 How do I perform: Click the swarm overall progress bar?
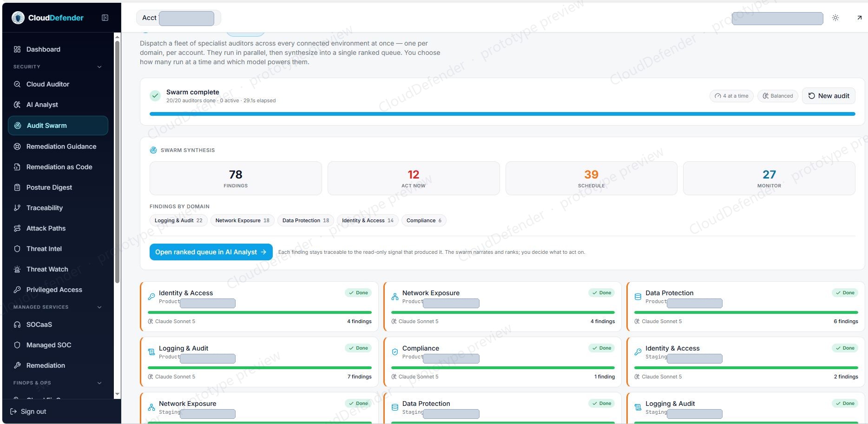click(x=502, y=114)
